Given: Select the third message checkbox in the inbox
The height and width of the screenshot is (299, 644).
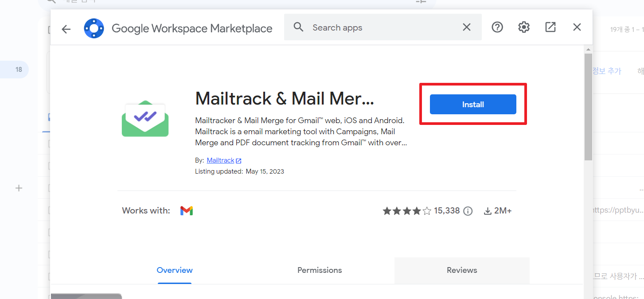Looking at the screenshot, I should click(49, 187).
